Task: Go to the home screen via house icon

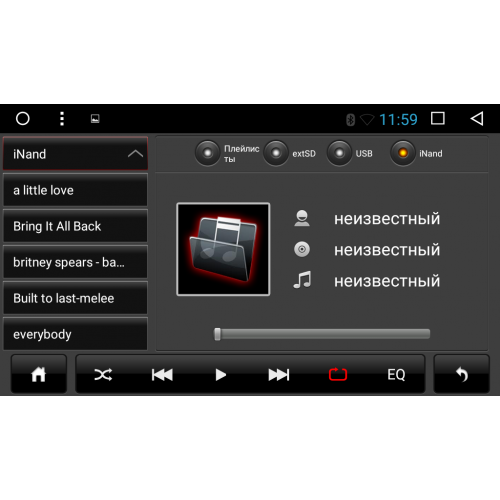Action: [39, 374]
